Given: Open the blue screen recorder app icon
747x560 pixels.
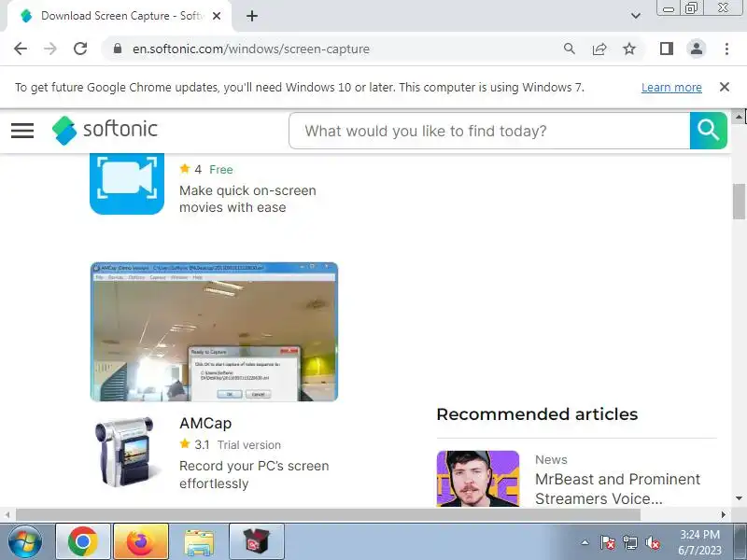Looking at the screenshot, I should [127, 184].
